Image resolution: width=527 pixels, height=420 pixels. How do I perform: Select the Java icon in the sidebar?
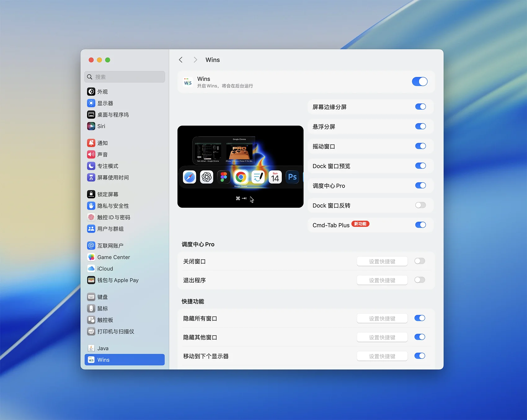tap(91, 348)
